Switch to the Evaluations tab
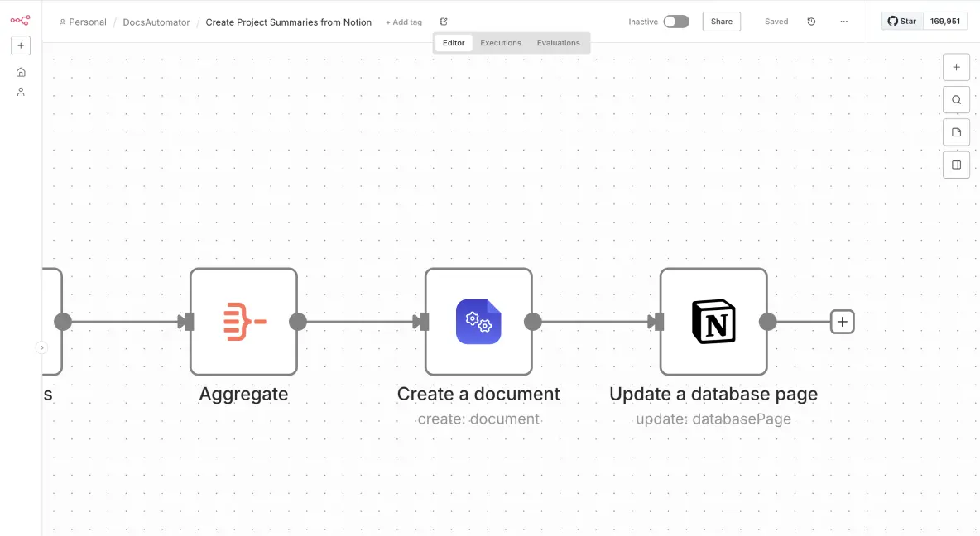This screenshot has width=980, height=536. click(558, 42)
